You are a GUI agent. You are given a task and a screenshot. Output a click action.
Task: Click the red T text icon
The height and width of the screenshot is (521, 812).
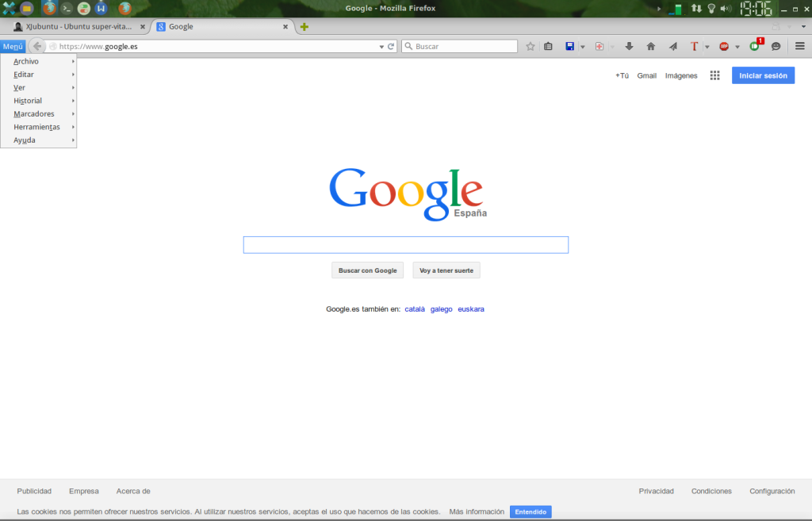click(x=695, y=47)
